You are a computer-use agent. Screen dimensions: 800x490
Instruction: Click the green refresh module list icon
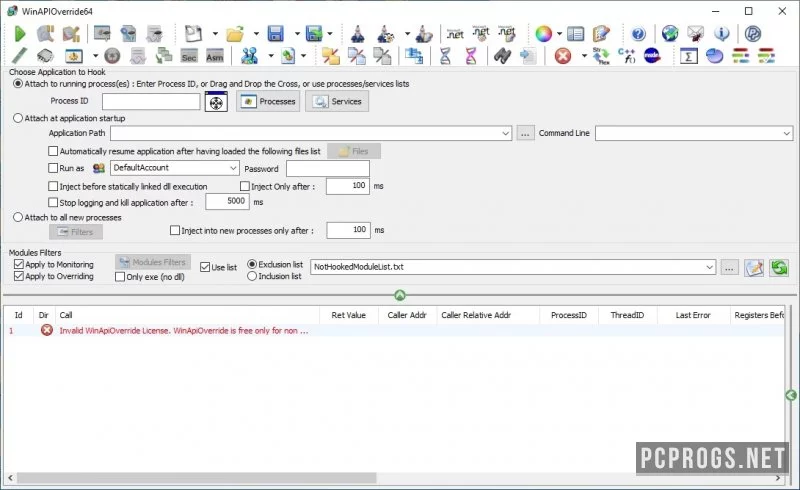point(779,267)
